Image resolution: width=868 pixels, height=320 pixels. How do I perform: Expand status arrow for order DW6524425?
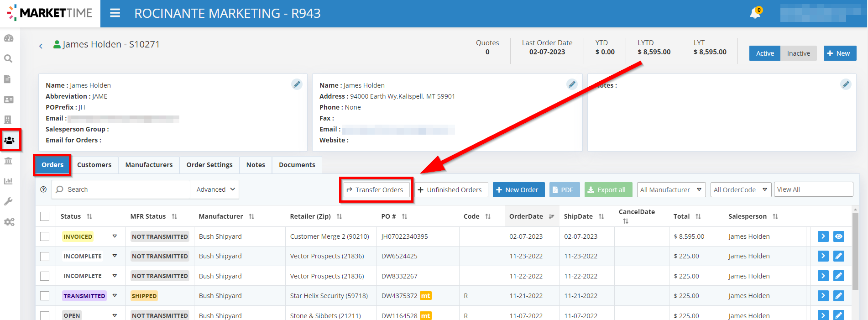(115, 256)
